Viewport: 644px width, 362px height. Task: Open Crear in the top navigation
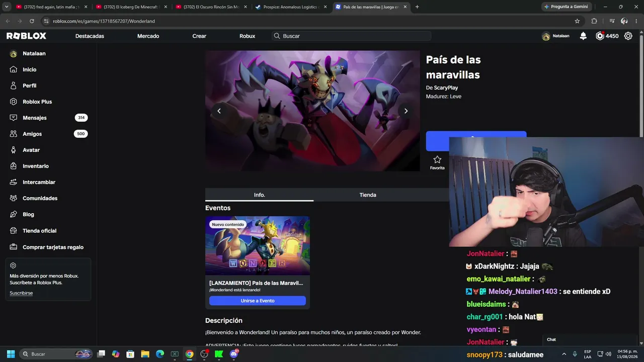pyautogui.click(x=199, y=36)
